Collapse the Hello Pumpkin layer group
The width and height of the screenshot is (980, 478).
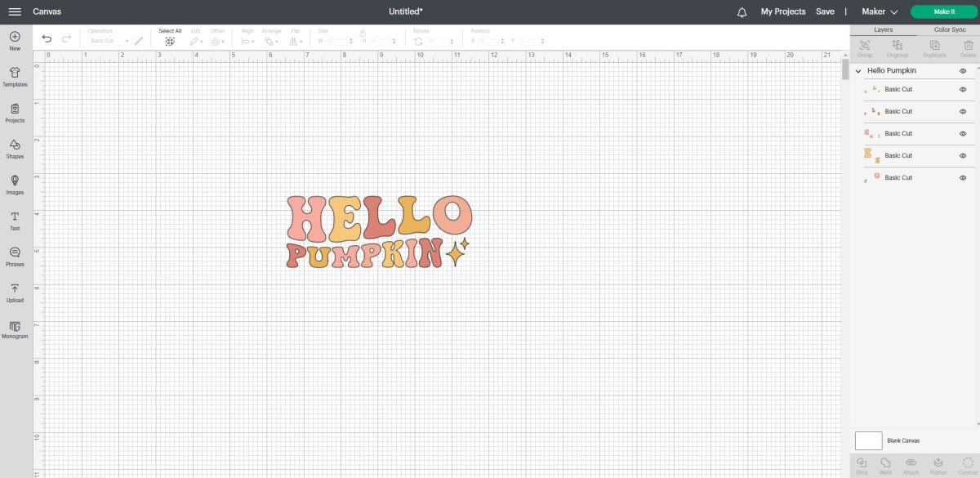click(x=858, y=71)
